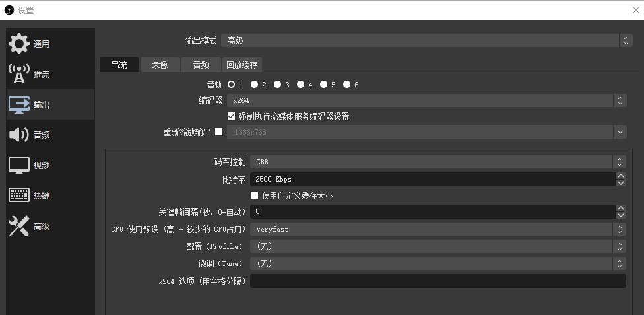Image resolution: width=644 pixels, height=315 pixels.
Task: Open the 微调 Tune dropdown
Action: 438,263
